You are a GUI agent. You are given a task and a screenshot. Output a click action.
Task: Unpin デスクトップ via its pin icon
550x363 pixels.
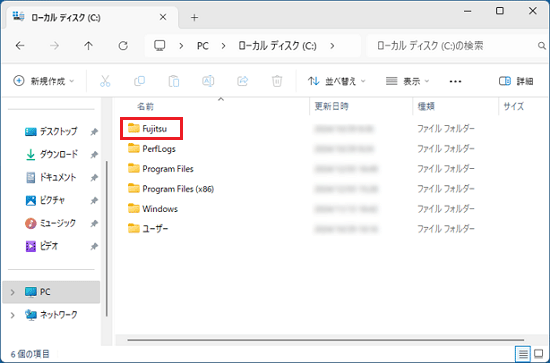click(x=94, y=132)
